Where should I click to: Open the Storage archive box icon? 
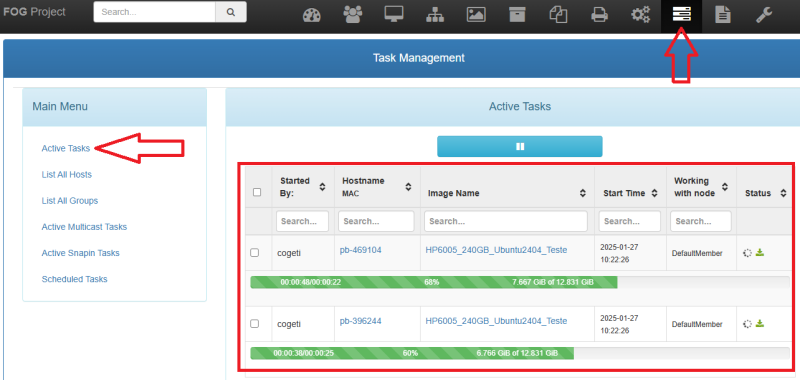[517, 15]
